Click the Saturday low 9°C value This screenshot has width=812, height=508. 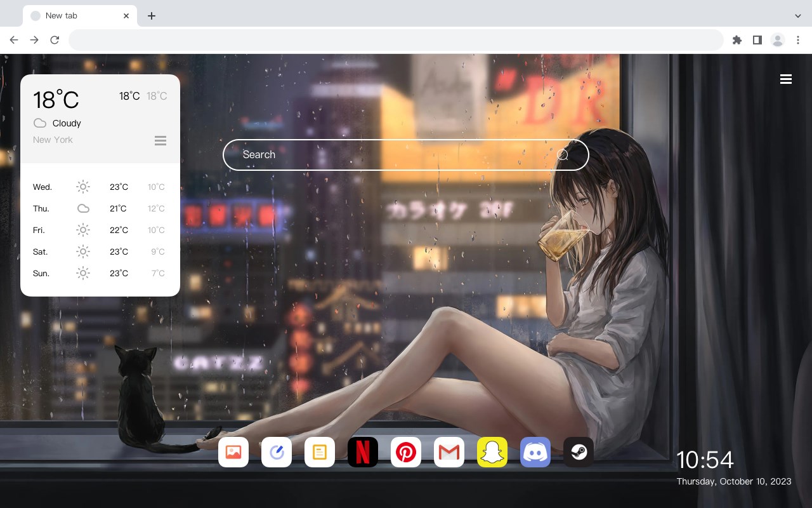point(158,251)
